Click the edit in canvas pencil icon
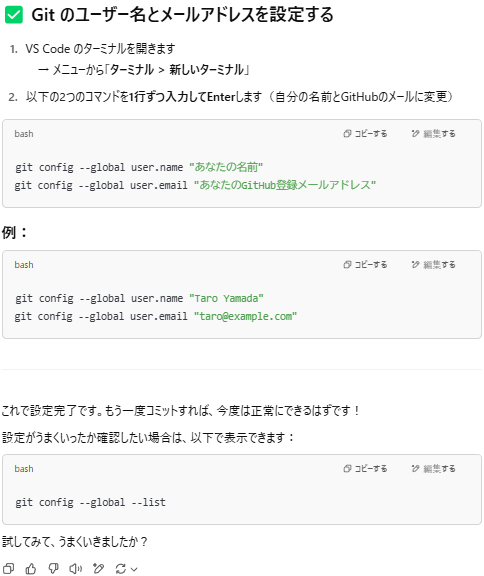The height and width of the screenshot is (576, 484). 98,569
